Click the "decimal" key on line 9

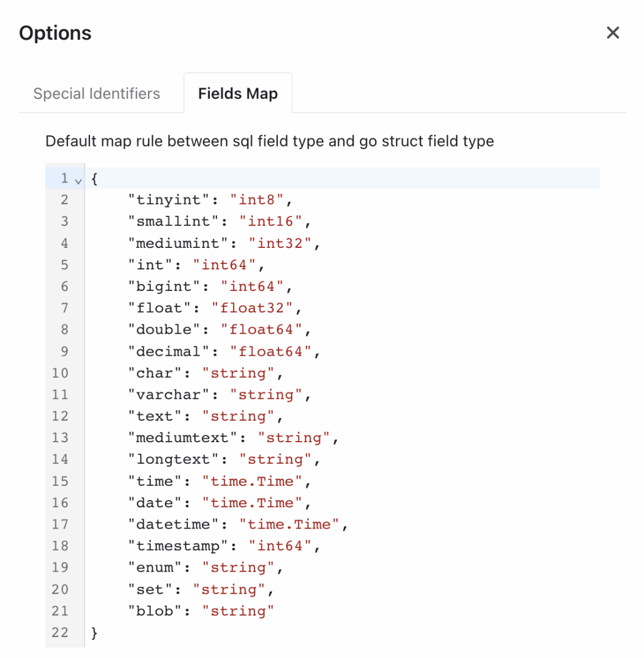pyautogui.click(x=168, y=351)
